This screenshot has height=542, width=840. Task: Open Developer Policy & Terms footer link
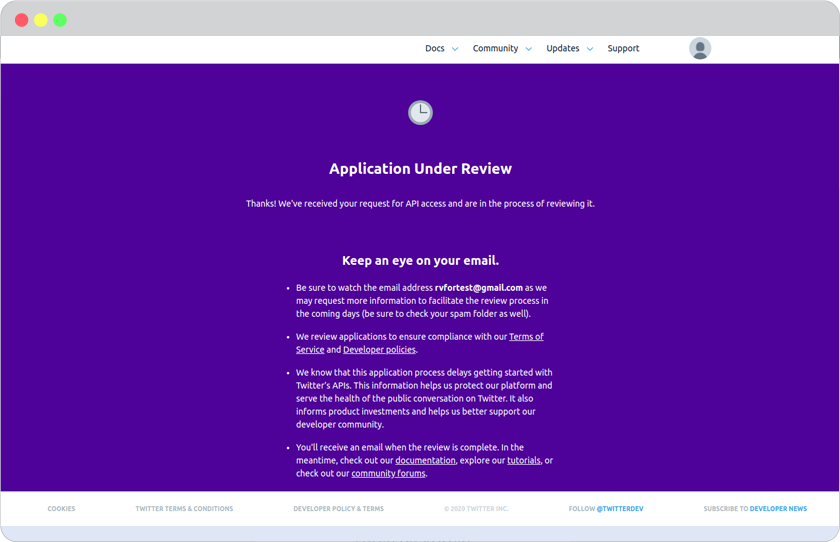pyautogui.click(x=339, y=509)
